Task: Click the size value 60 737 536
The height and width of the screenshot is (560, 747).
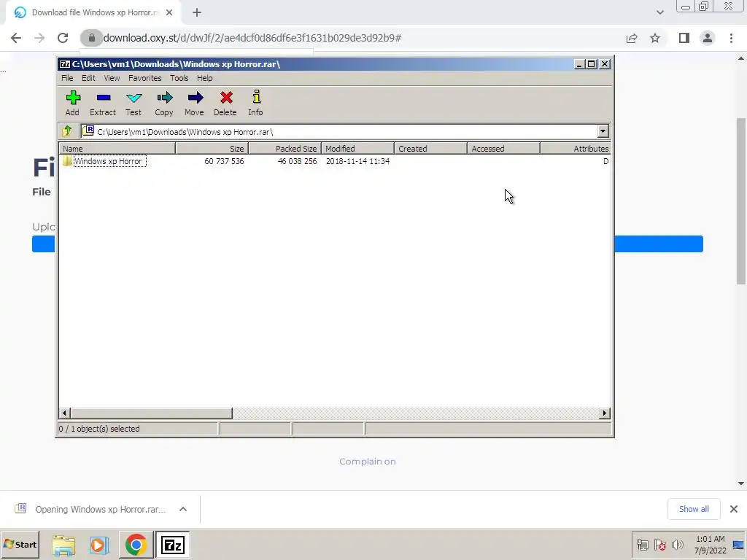Action: 224,161
